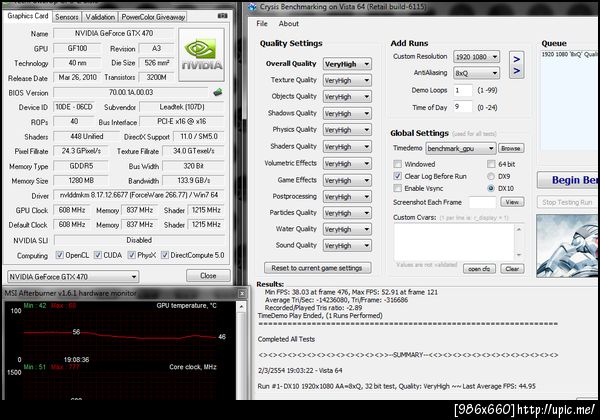Image resolution: width=600 pixels, height=420 pixels.
Task: Click inside the Custom Cvars text area
Action: (x=454, y=242)
